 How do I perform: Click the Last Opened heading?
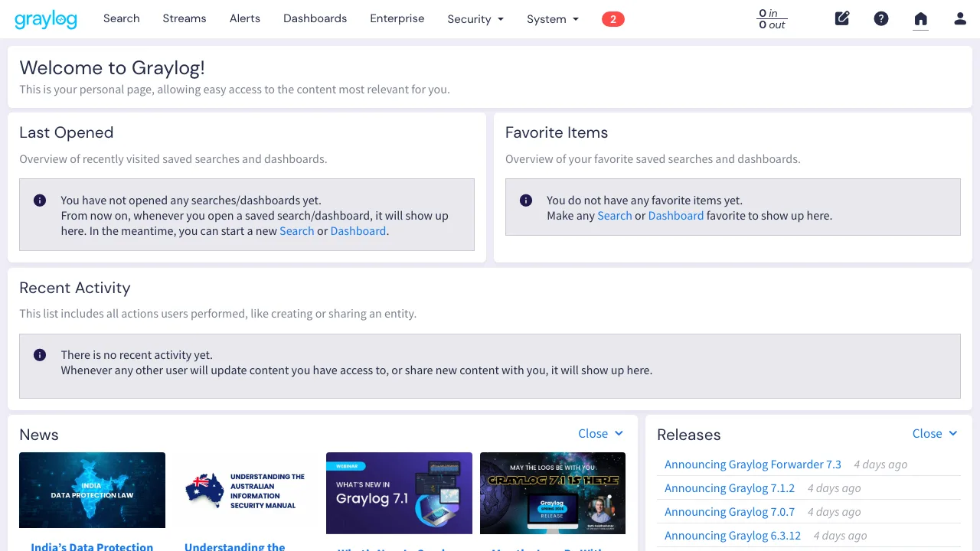click(x=67, y=132)
